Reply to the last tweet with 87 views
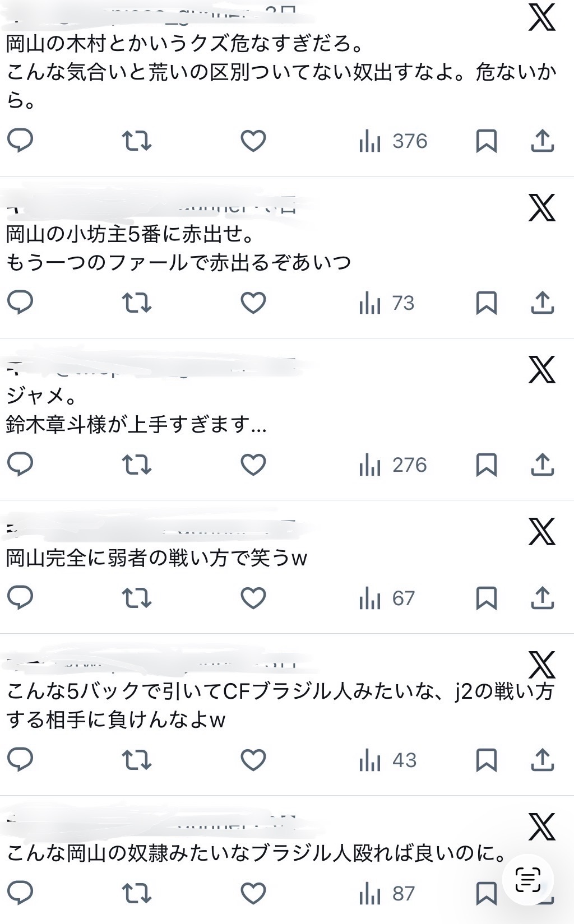 [20, 893]
